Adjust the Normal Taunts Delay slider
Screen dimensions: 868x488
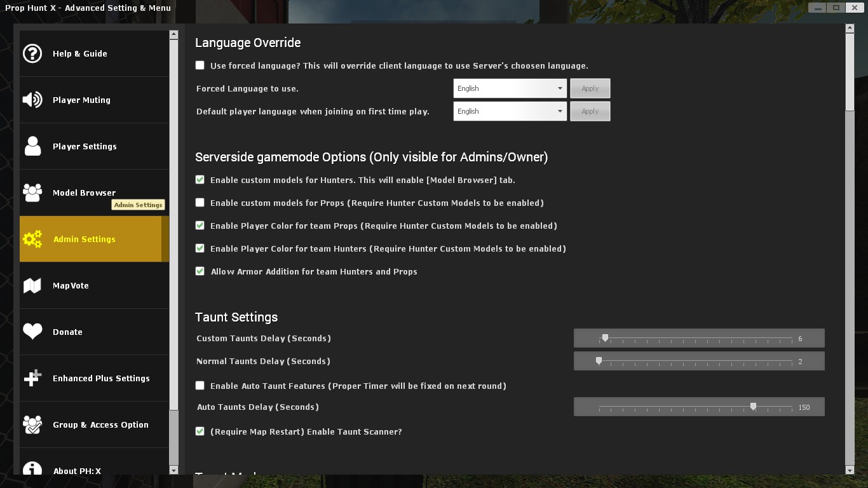(598, 361)
